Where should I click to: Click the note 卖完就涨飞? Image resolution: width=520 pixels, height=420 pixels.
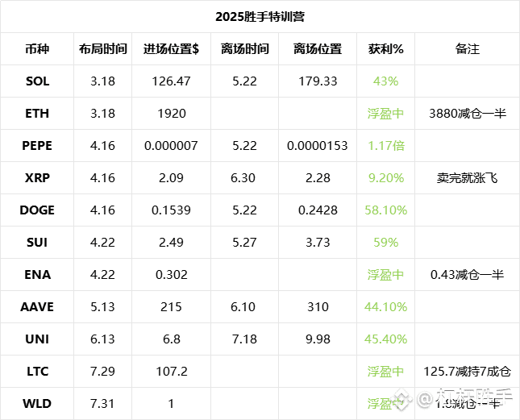(468, 178)
